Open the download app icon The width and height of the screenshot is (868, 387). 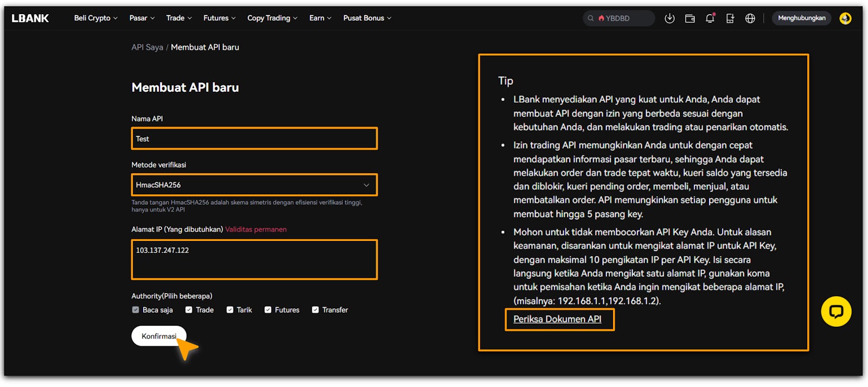click(x=669, y=18)
